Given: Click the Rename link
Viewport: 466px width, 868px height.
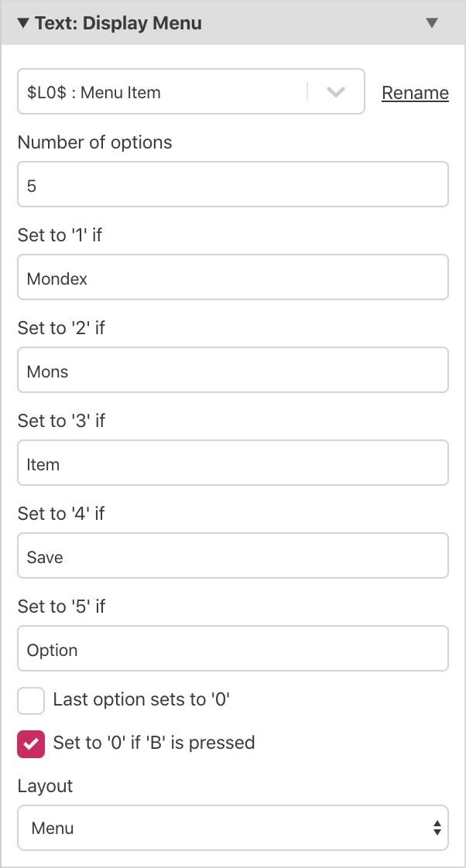Looking at the screenshot, I should click(415, 93).
